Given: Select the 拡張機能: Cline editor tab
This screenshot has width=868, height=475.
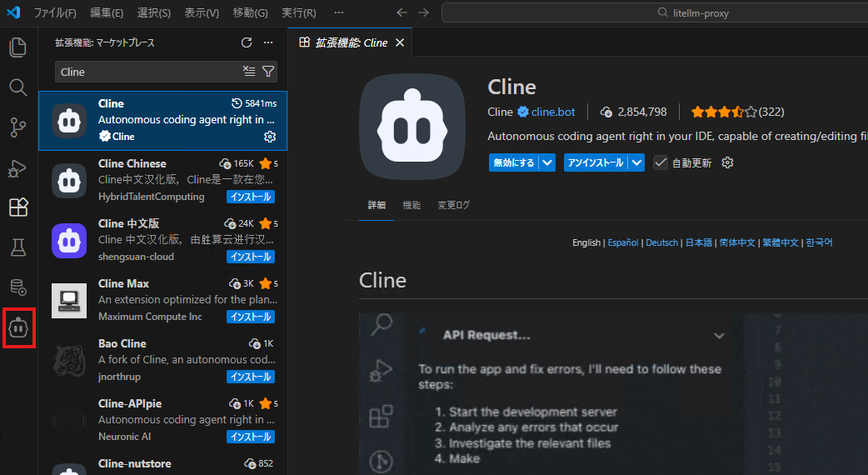Looking at the screenshot, I should tap(350, 42).
